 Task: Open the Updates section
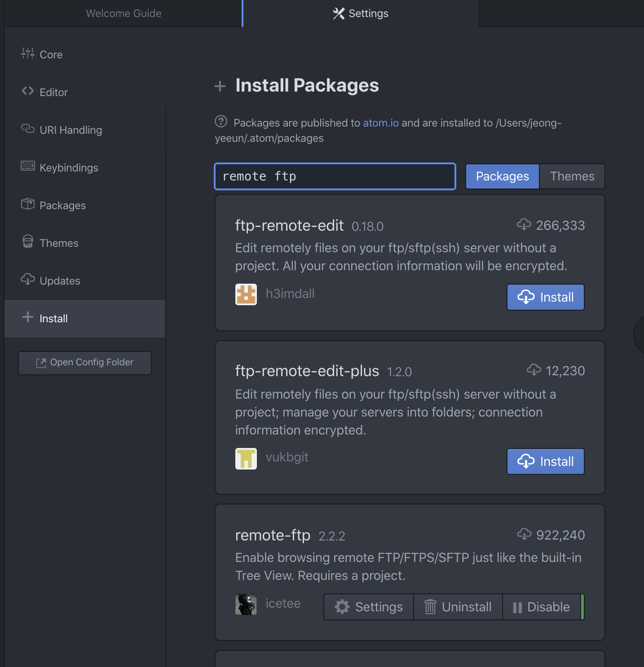tap(85, 281)
